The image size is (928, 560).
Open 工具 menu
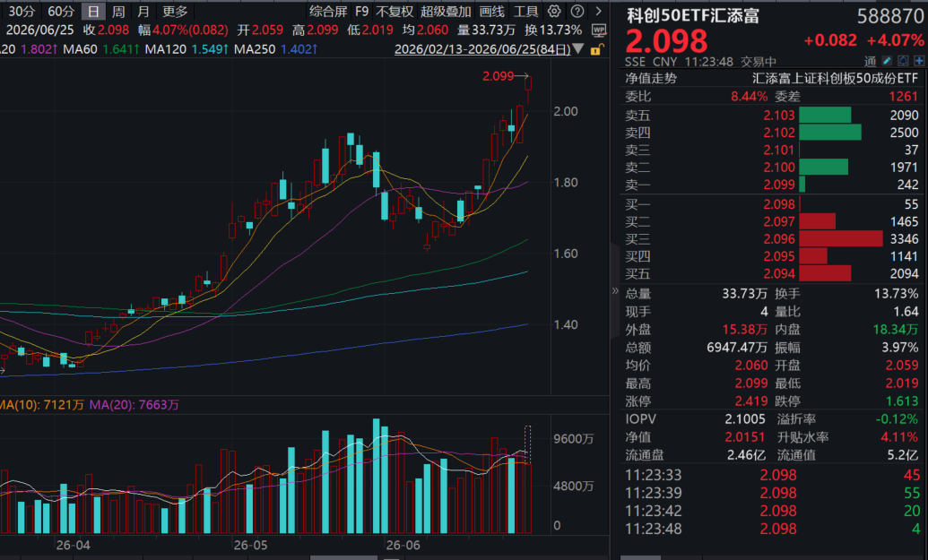(525, 12)
